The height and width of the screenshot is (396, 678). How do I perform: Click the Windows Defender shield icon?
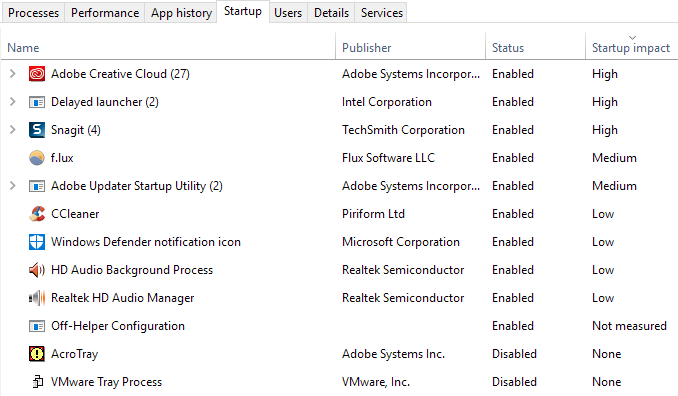[x=37, y=242]
